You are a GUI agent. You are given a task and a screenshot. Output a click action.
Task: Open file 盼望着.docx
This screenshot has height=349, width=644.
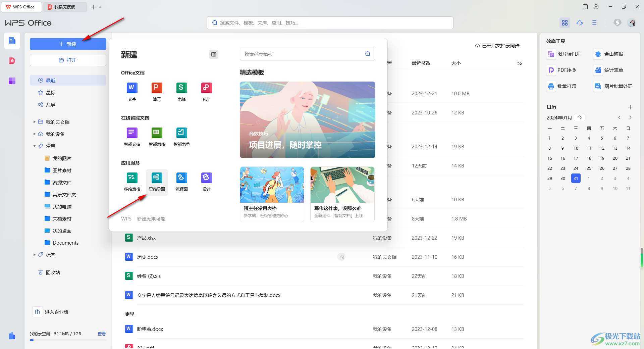point(150,329)
